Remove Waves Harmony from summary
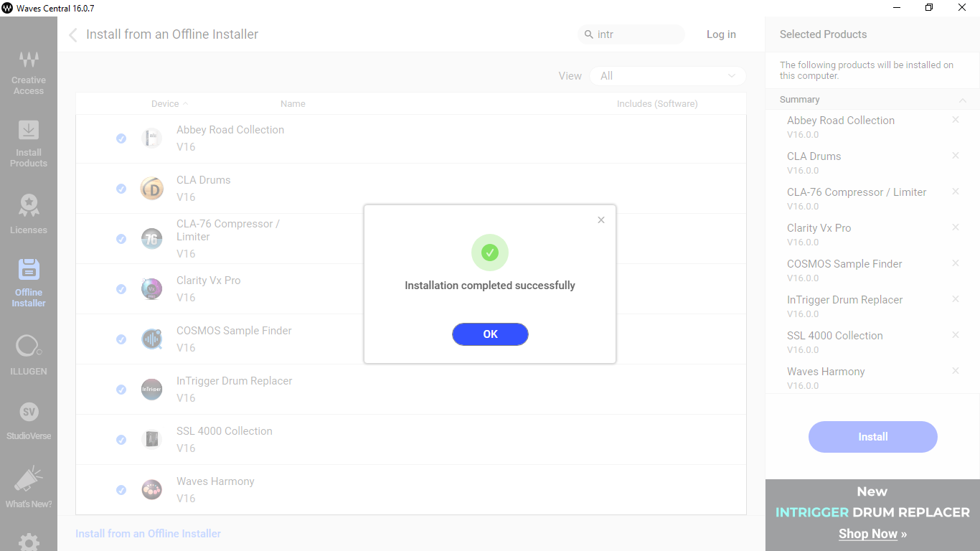Viewport: 980px width, 551px height. click(x=956, y=371)
